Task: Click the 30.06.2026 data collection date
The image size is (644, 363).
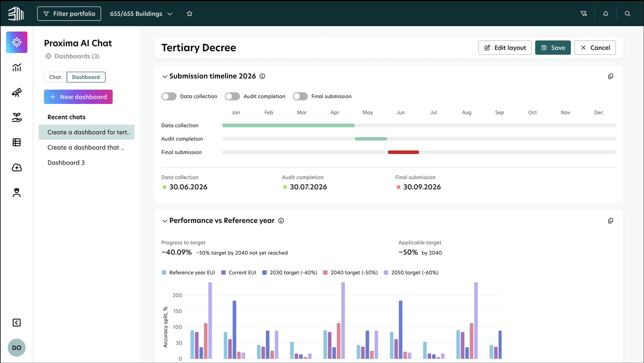Action: pos(188,187)
